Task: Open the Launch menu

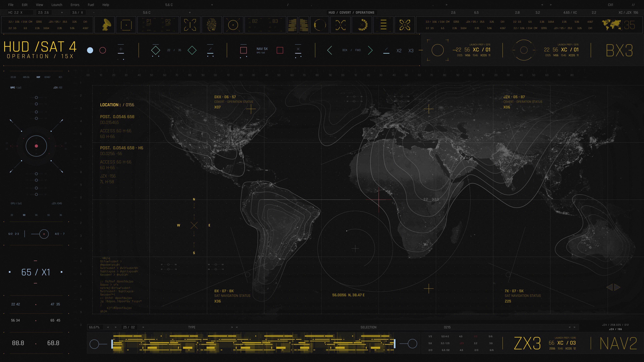Action: 57,5
